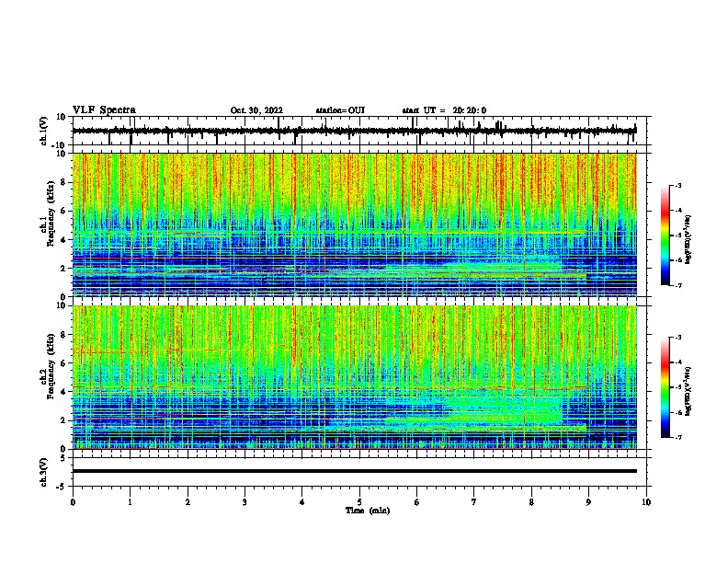
Task: Click the log(PSD) label beside ch.2 colorbar
Action: pos(688,391)
